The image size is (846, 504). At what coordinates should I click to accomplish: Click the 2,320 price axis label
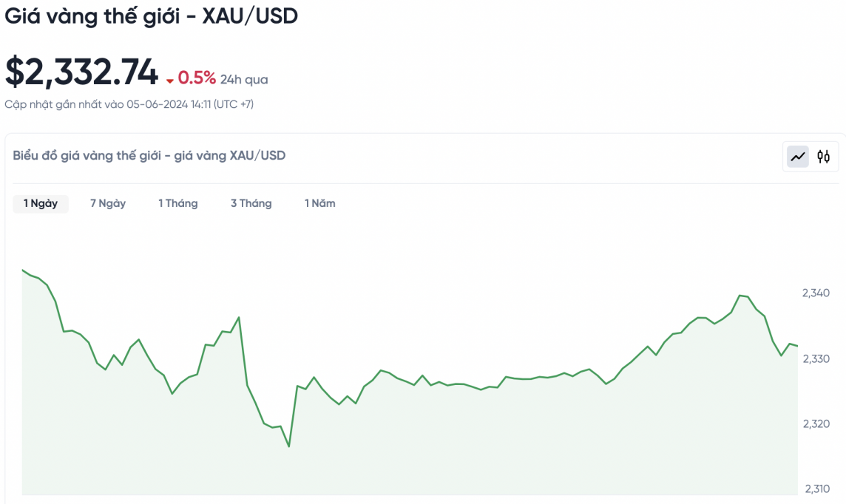point(816,423)
